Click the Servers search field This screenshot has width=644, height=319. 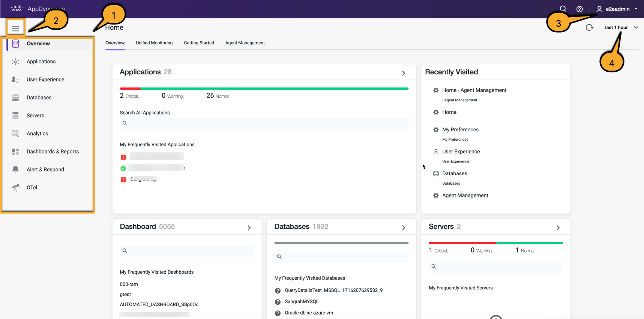tap(496, 267)
